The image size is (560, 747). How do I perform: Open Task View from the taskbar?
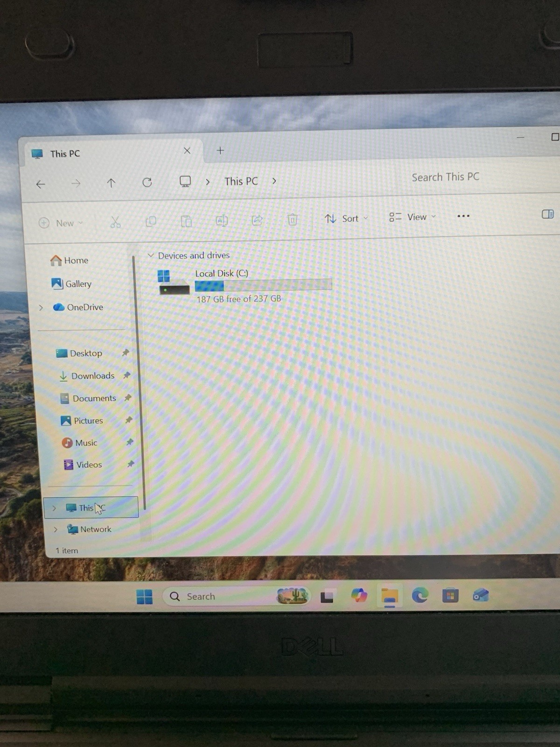click(327, 597)
